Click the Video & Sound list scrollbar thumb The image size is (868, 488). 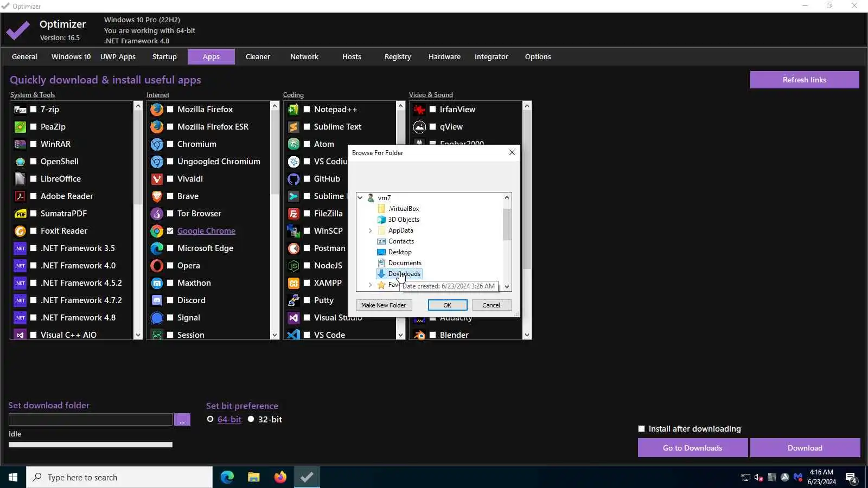point(527,190)
